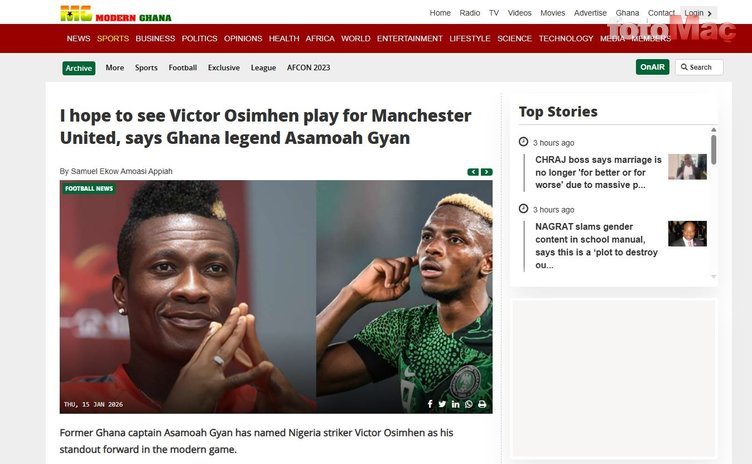Go to previous article green arrow
This screenshot has height=464, width=752.
click(473, 172)
